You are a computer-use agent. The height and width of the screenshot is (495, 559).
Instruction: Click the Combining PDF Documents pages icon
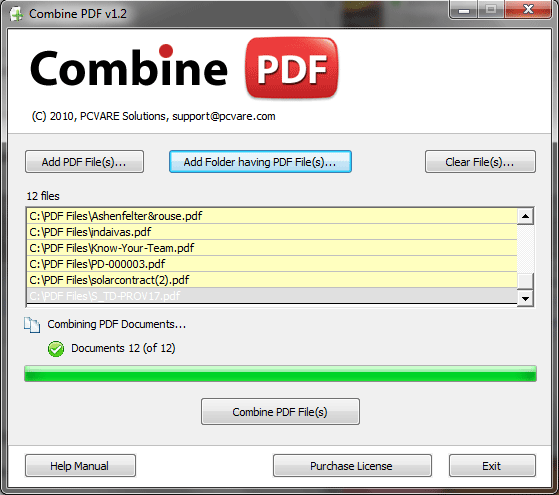(32, 325)
